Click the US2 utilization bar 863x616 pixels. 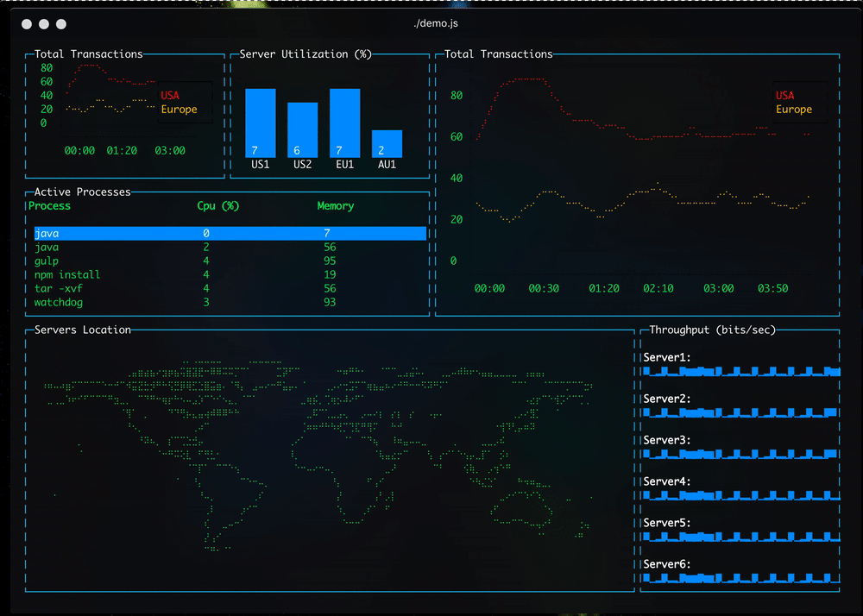(x=303, y=130)
